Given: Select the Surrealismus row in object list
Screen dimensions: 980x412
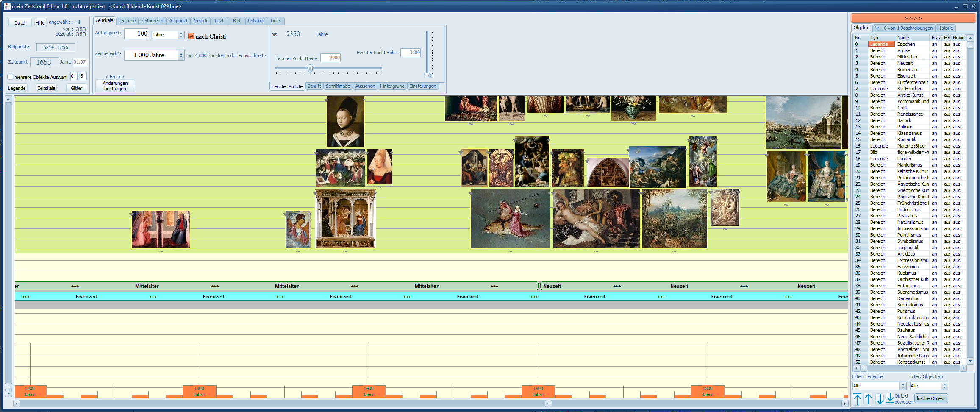Looking at the screenshot, I should [910, 305].
